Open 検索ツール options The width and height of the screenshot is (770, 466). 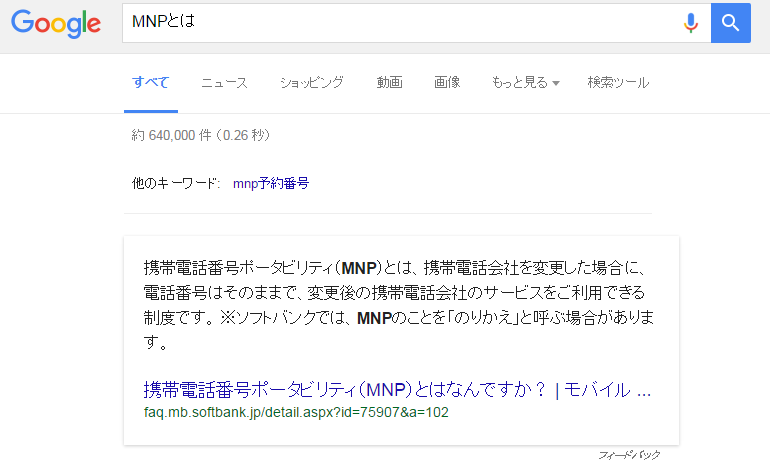click(x=618, y=82)
